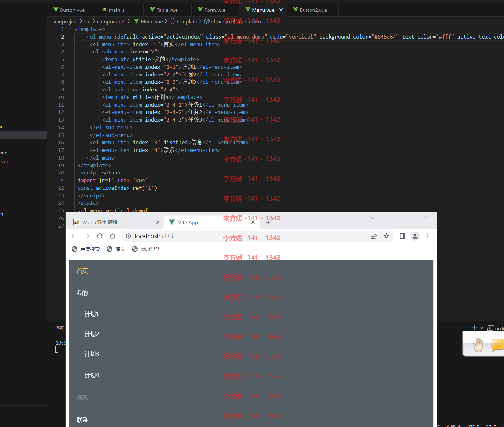This screenshot has width=504, height=427.
Task: Collapse the 我的 submenu
Action: [x=251, y=293]
